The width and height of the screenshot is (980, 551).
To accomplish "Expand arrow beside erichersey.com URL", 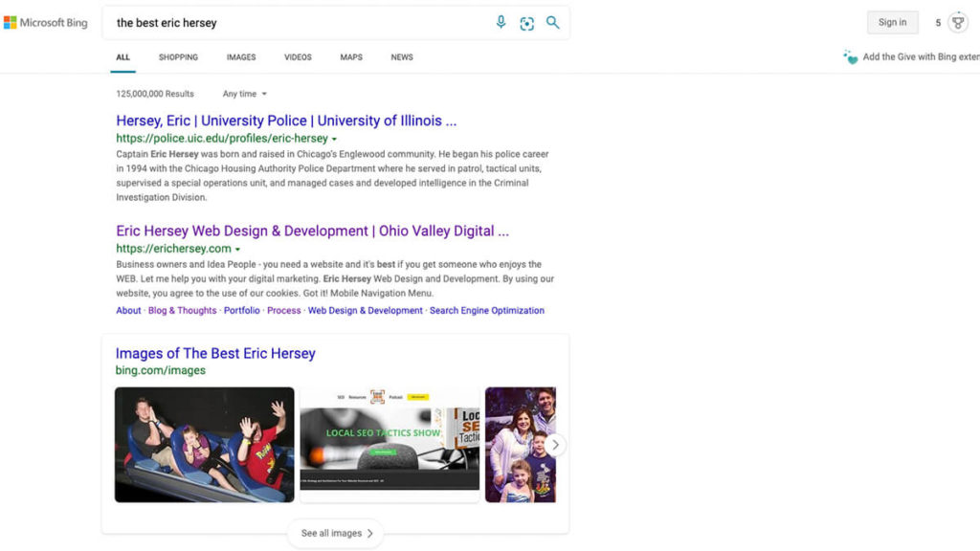I will 237,250.
